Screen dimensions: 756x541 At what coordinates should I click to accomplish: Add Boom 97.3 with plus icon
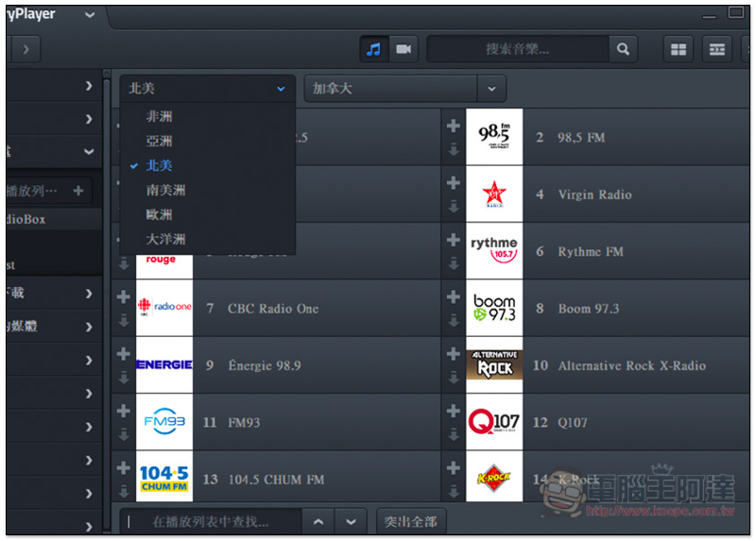(x=453, y=296)
